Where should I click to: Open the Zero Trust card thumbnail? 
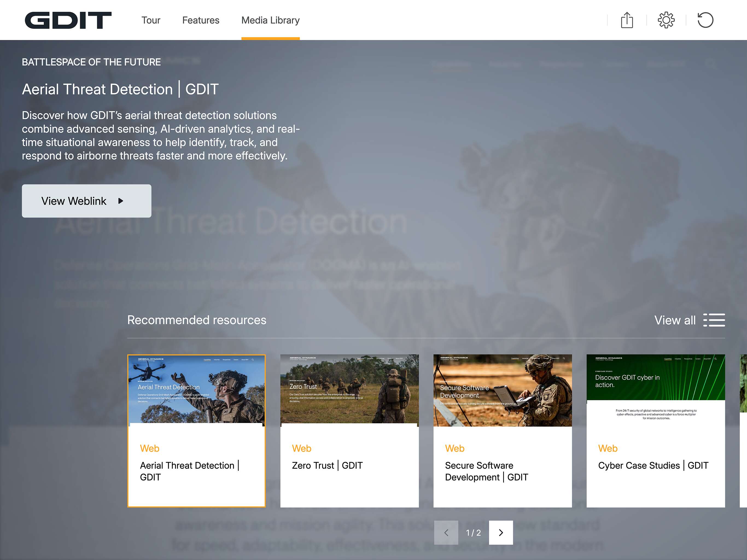pos(349,390)
